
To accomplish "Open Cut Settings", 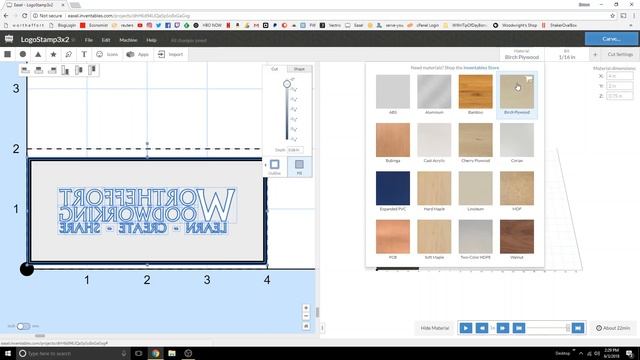I will tap(620, 54).
